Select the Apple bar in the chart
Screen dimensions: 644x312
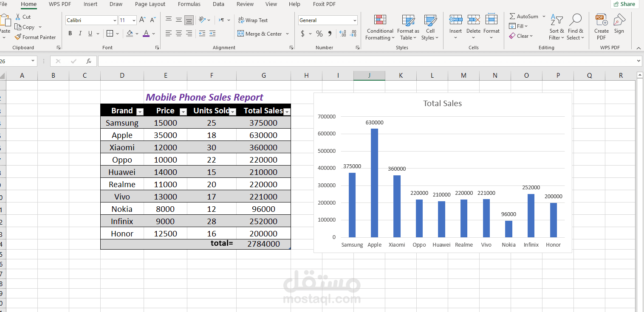click(374, 183)
